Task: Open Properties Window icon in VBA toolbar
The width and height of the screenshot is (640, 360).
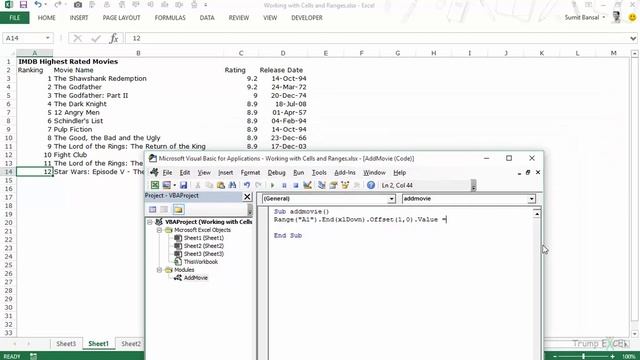Action: click(333, 185)
